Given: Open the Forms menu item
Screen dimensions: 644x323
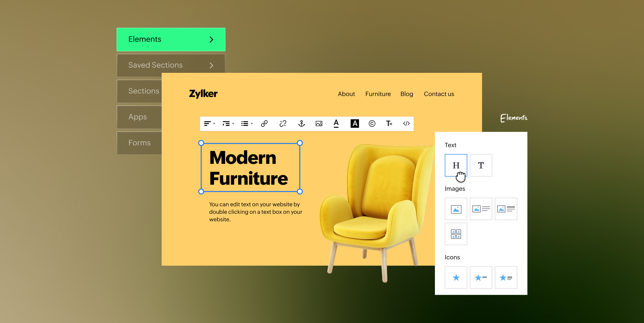Looking at the screenshot, I should [x=139, y=143].
